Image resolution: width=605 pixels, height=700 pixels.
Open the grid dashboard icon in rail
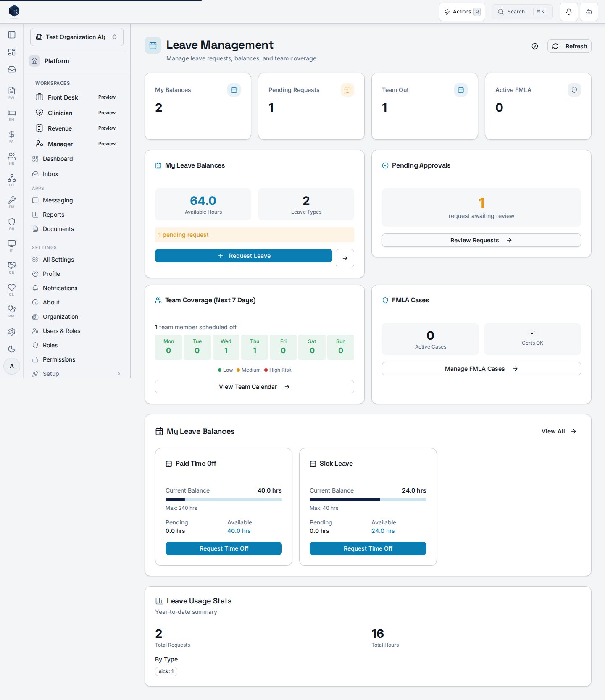coord(12,52)
